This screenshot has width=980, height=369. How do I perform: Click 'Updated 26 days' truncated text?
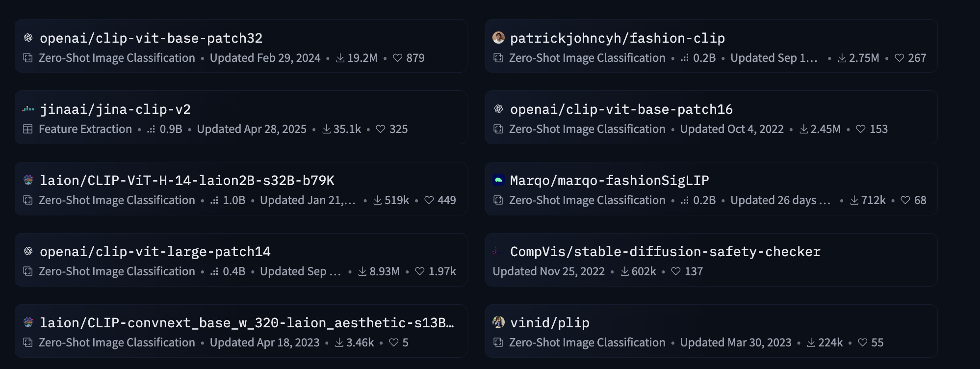tap(780, 200)
